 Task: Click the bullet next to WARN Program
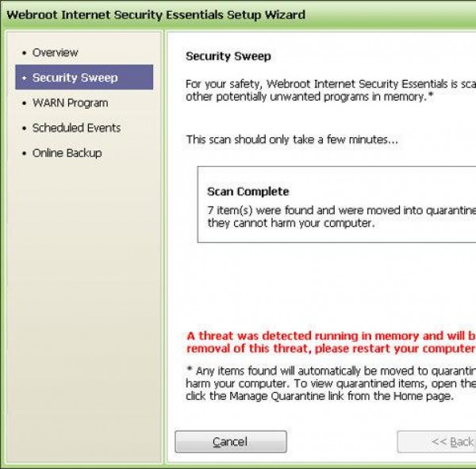[25, 103]
